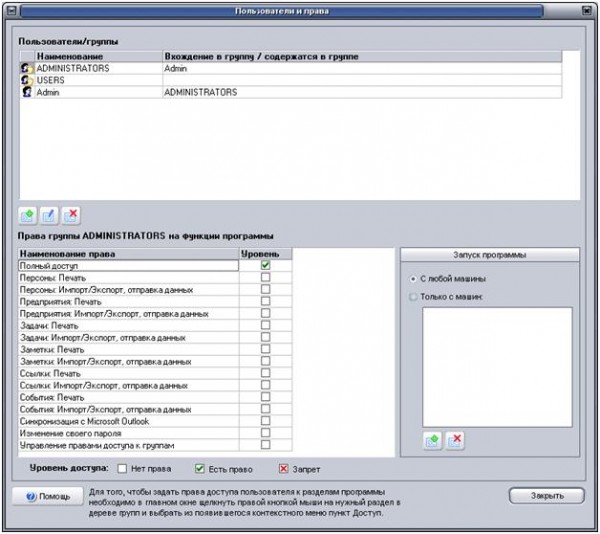Toggle the Ссылки: Печать checkbox
Image resolution: width=600 pixels, height=534 pixels.
click(266, 373)
